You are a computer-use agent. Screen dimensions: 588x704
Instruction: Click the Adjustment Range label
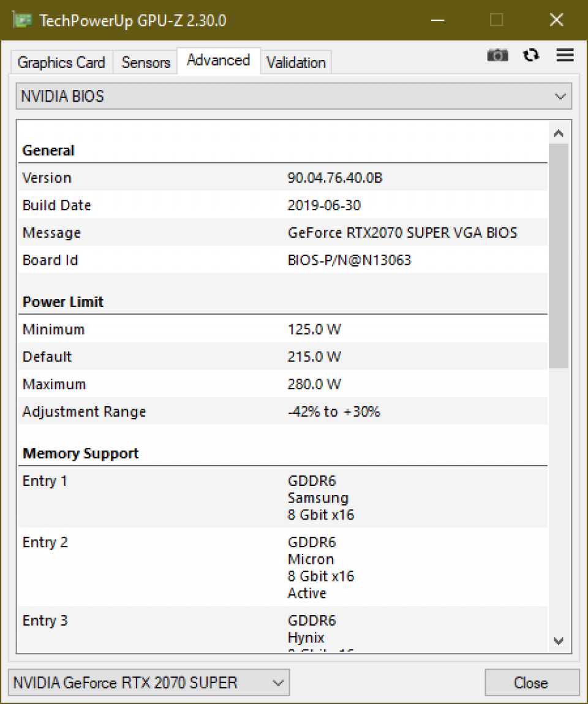pos(85,412)
